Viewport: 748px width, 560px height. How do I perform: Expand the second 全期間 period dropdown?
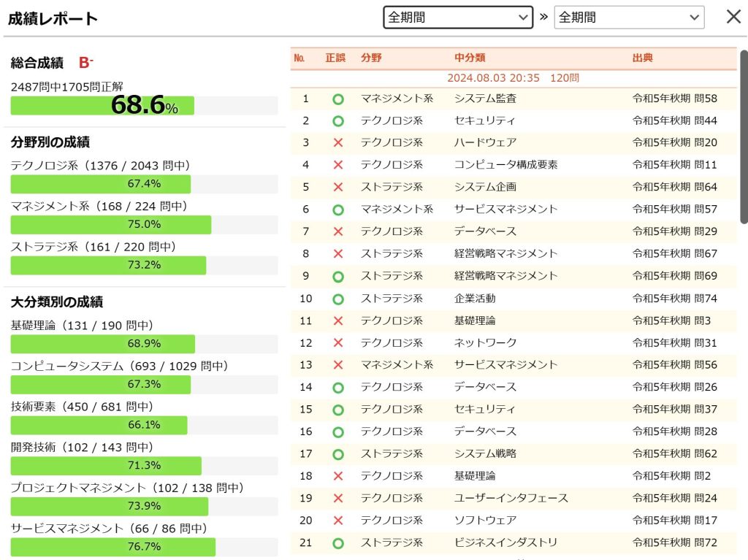(x=629, y=18)
